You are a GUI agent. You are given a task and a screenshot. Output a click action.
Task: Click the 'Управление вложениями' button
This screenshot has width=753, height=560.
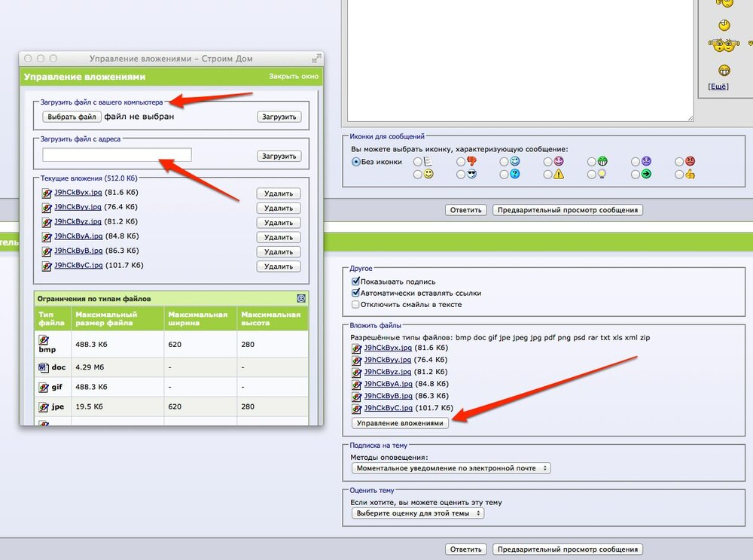tap(400, 423)
